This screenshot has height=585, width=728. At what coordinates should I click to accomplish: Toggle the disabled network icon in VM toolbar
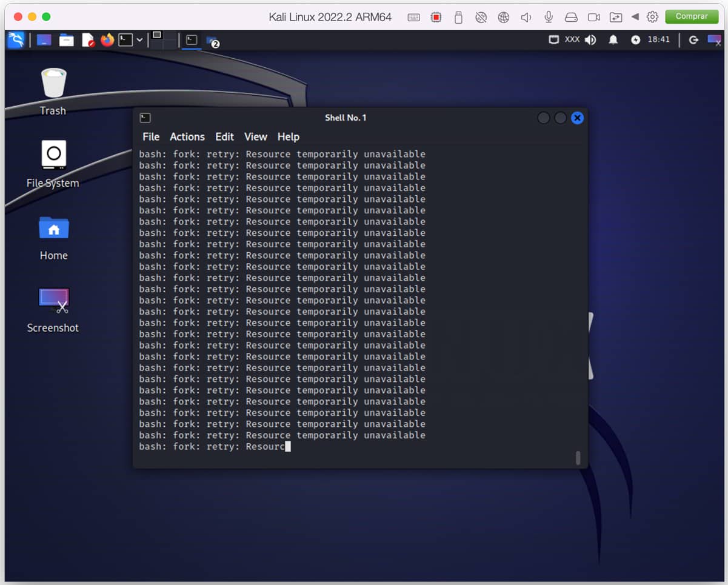(481, 17)
